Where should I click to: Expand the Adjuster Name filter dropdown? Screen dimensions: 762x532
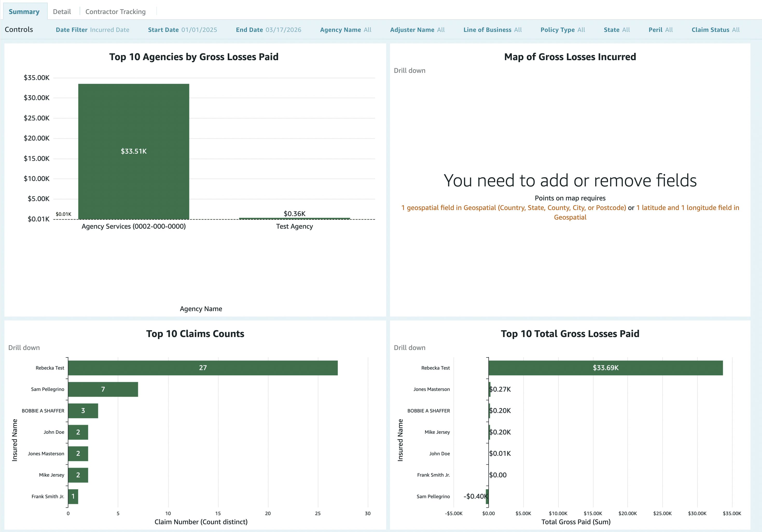[417, 30]
